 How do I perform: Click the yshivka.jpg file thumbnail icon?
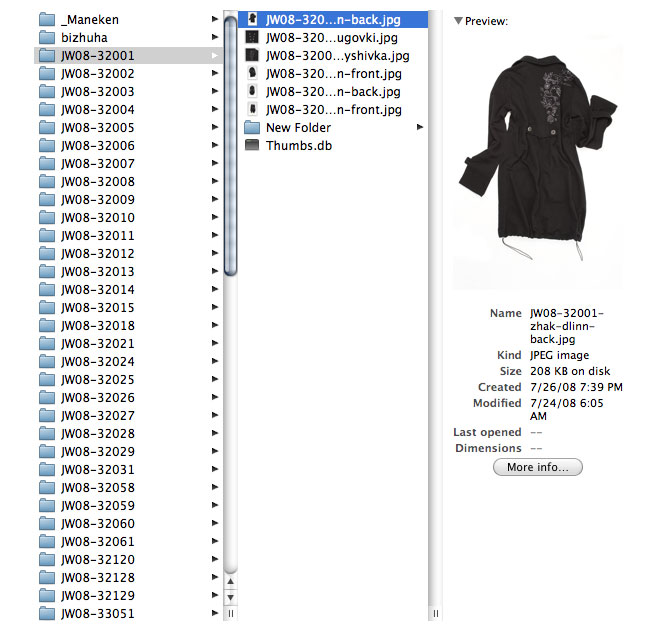tap(253, 56)
